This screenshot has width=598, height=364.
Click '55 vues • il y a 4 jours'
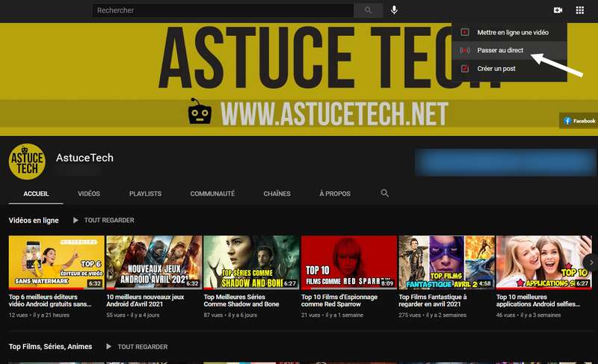tap(133, 315)
